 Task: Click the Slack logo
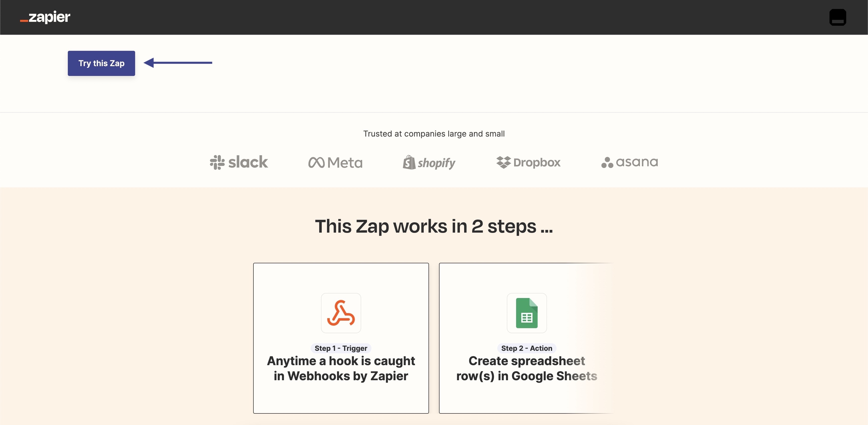239,162
